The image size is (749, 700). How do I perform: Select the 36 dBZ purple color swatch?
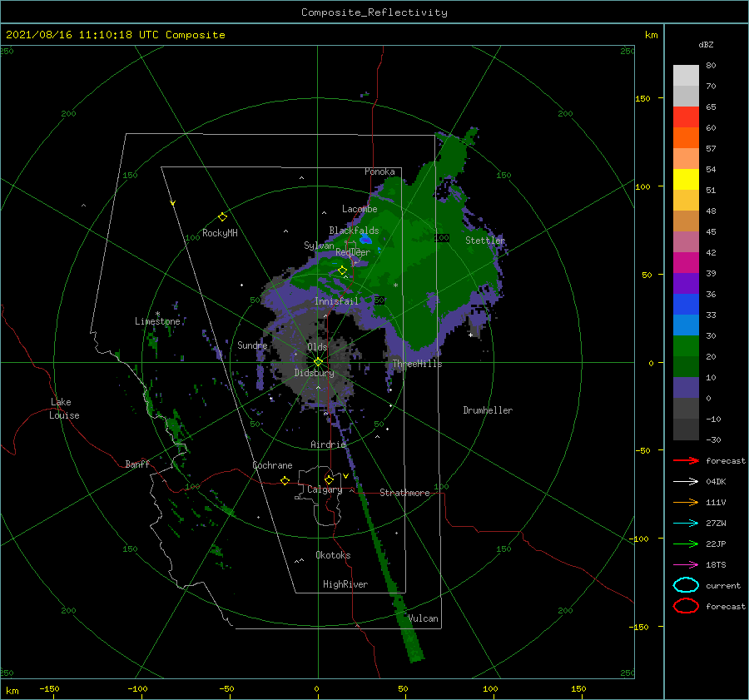coord(686,283)
